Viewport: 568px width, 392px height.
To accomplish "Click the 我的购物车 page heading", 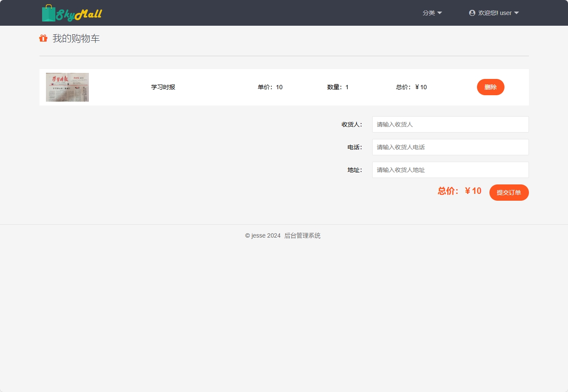I will (76, 38).
